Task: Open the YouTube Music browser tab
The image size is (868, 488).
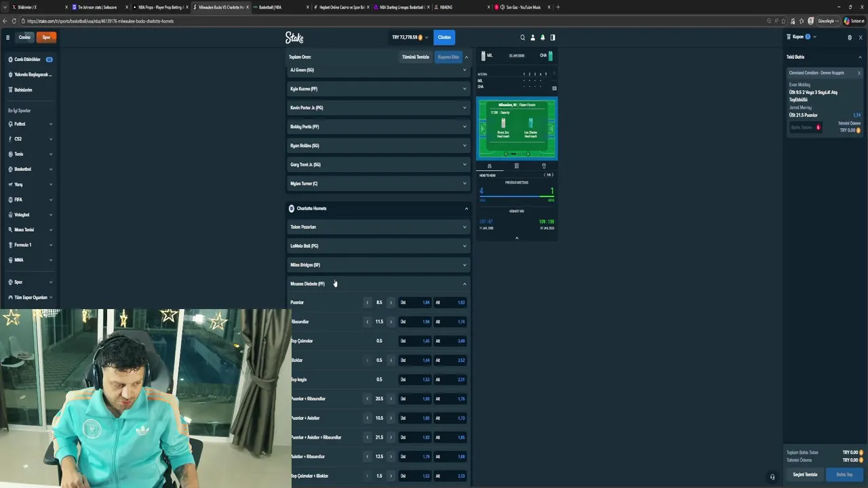Action: tap(521, 7)
